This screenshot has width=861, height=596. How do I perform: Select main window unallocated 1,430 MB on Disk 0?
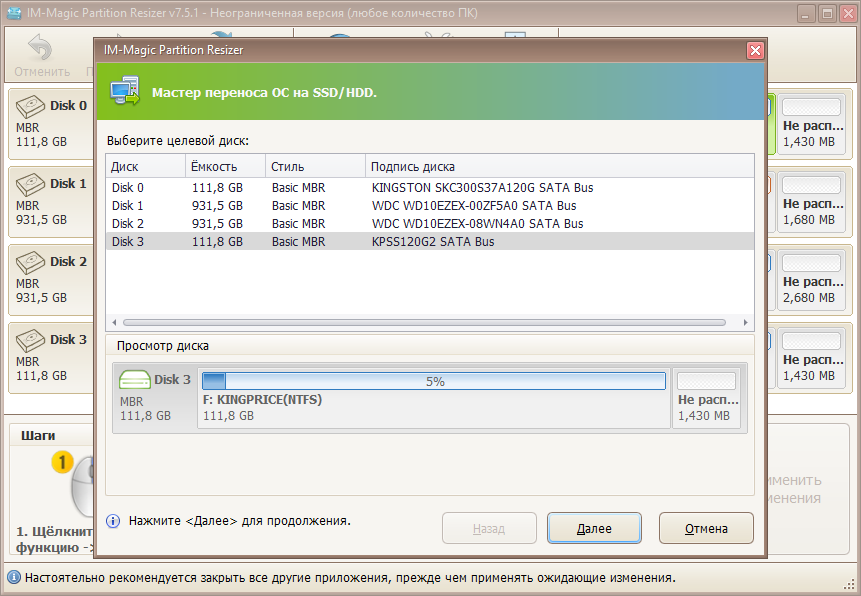812,124
